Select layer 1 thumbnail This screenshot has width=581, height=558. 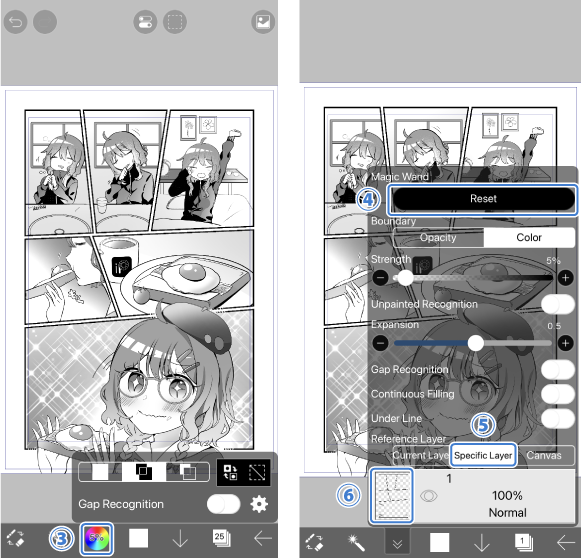392,496
